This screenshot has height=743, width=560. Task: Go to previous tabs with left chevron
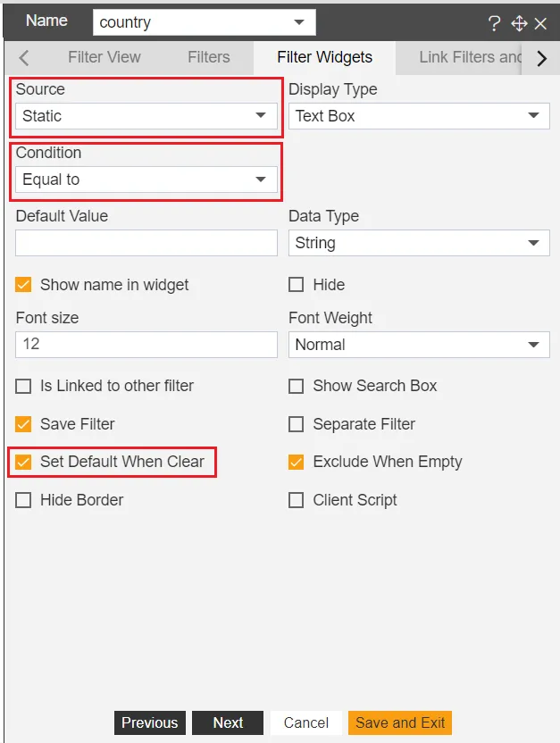tap(24, 58)
